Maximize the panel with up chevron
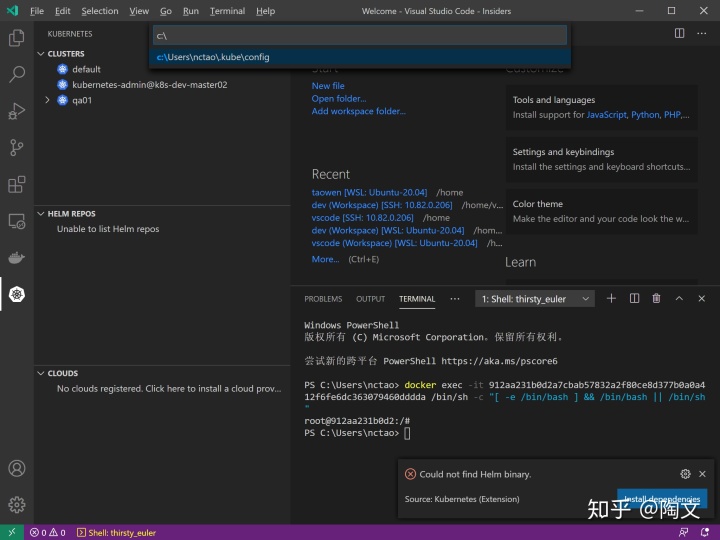 [679, 298]
